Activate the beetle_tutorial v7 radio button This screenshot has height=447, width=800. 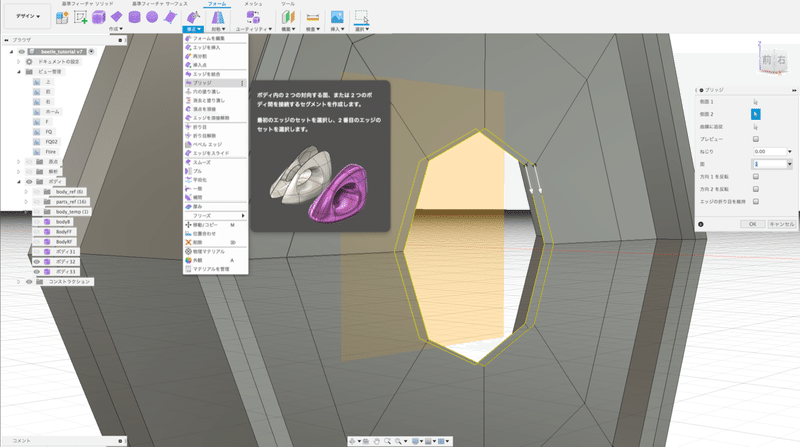pyautogui.click(x=91, y=52)
